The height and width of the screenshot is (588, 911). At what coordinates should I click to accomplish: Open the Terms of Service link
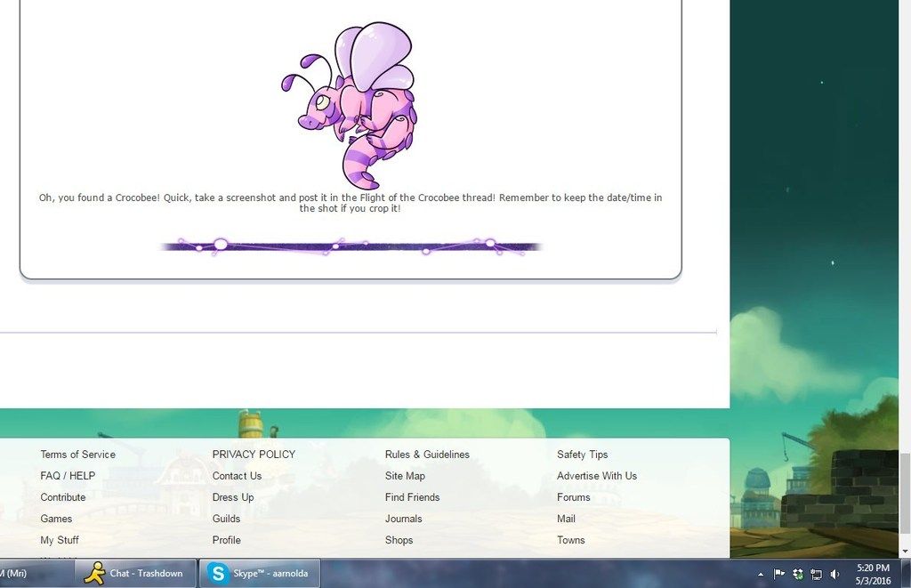click(78, 455)
